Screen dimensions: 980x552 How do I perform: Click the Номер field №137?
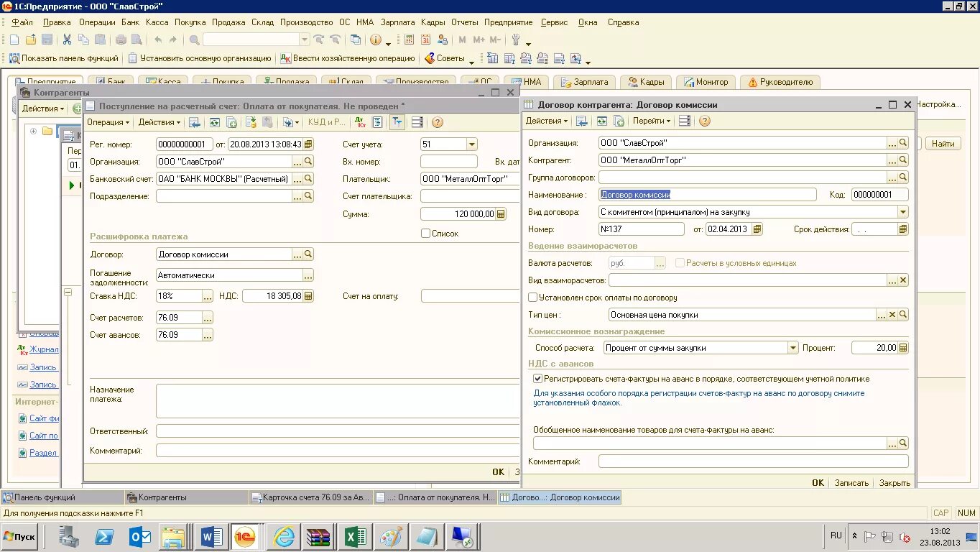(642, 229)
